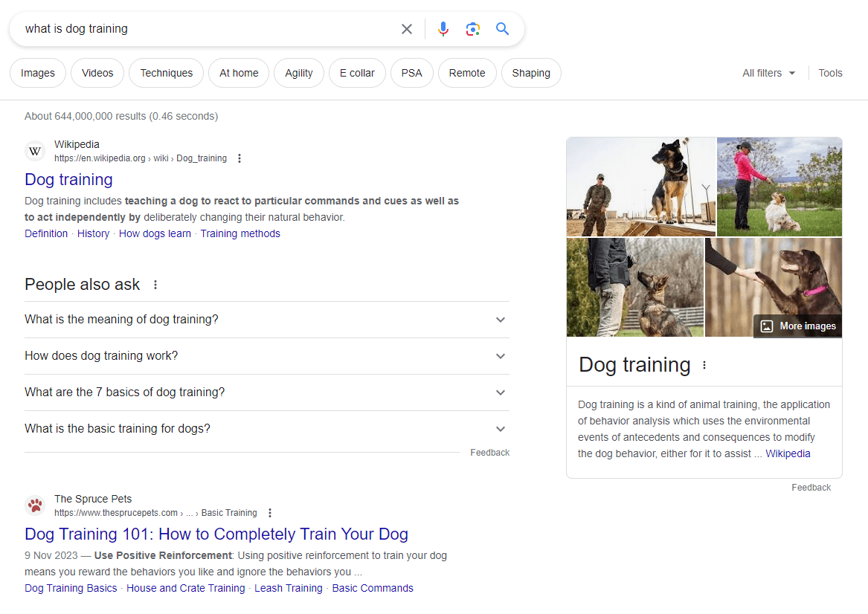Expand 'What are the 7 basics of dog training?'

[267, 392]
